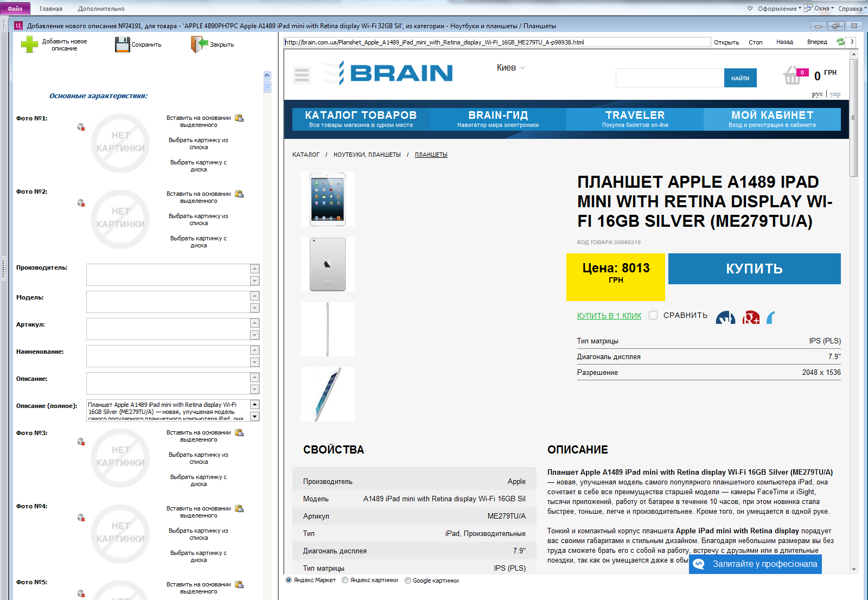Viewport: 868px width, 600px height.
Task: Delete Photo №2 using its red-cross icon
Action: pos(81,203)
